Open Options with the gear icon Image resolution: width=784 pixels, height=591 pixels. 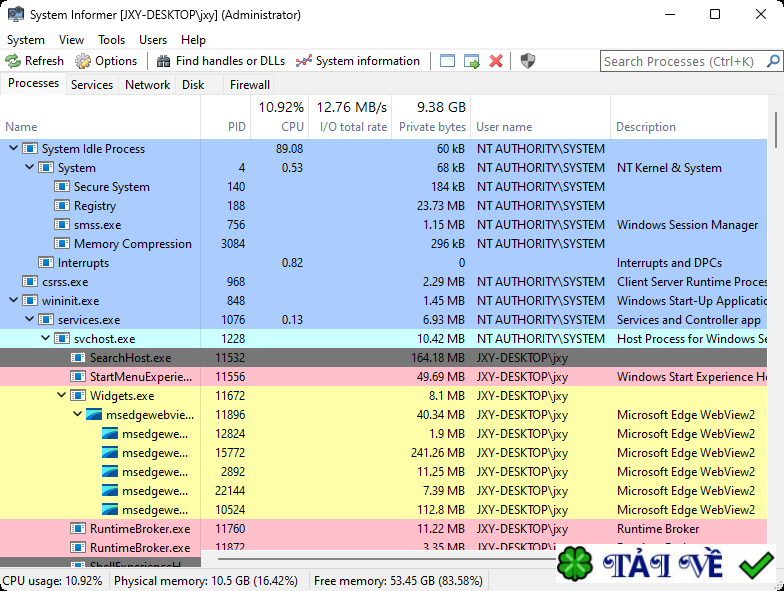83,61
